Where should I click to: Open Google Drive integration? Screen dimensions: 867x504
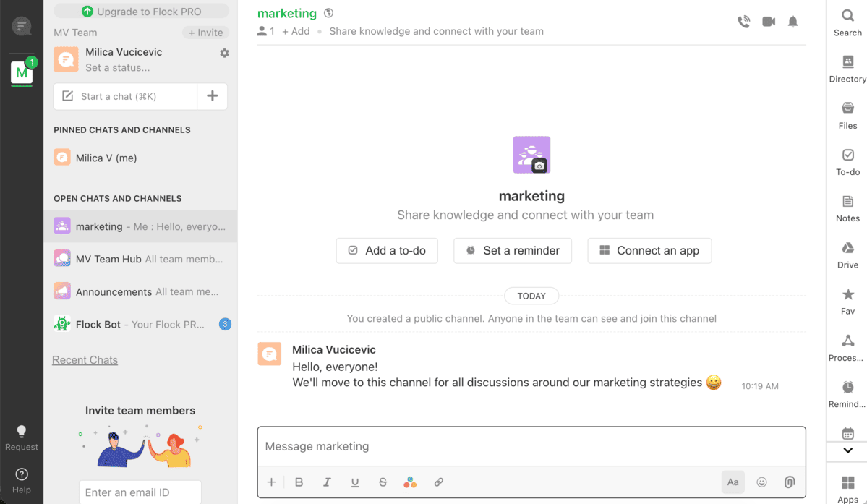point(847,255)
